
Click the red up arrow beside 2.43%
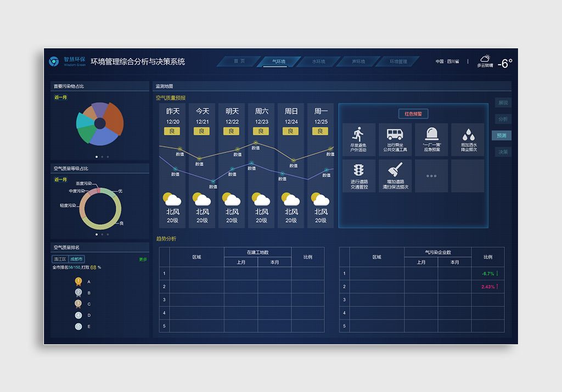click(497, 286)
